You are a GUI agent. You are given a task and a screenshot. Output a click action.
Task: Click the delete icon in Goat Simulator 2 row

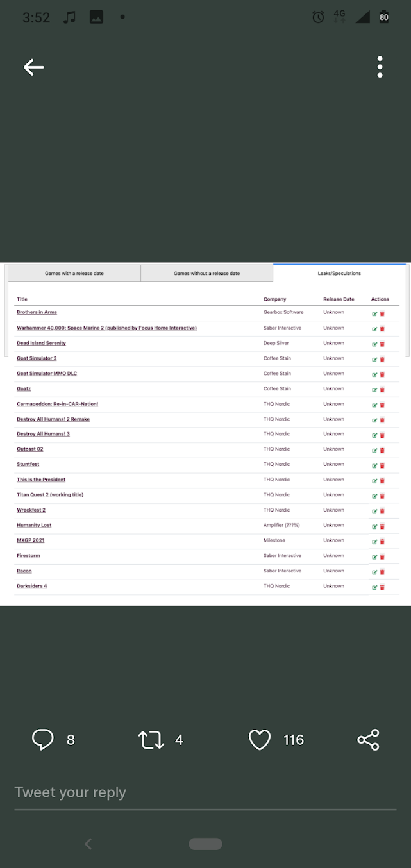pos(382,360)
